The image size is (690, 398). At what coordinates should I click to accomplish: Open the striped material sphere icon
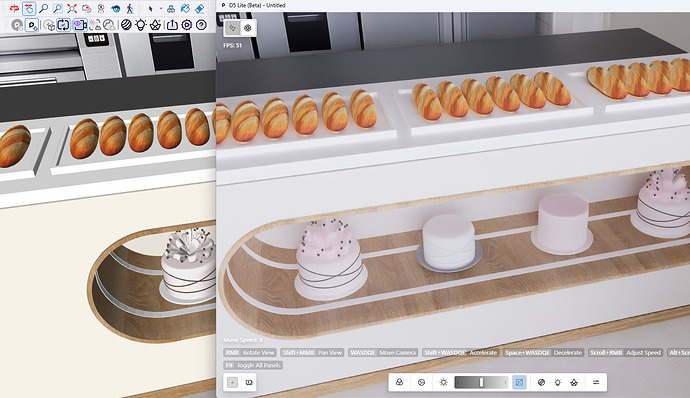click(x=126, y=25)
